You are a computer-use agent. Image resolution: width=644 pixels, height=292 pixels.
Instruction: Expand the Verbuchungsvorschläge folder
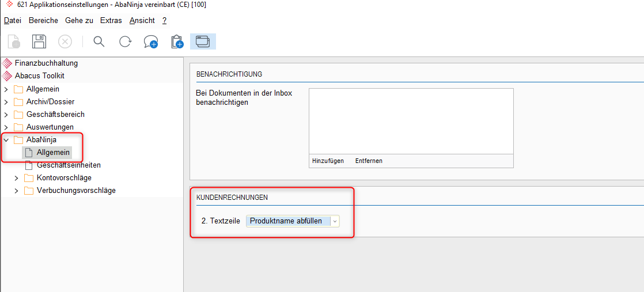point(17,191)
